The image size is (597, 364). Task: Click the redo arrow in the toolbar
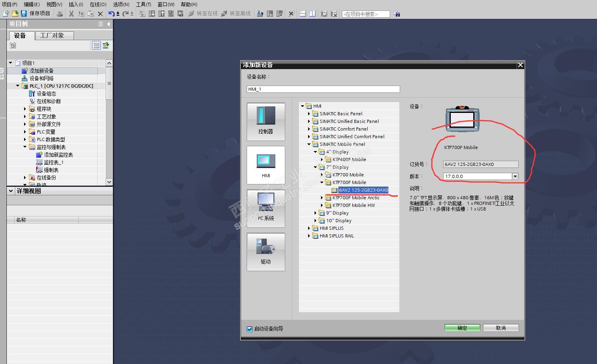[125, 14]
